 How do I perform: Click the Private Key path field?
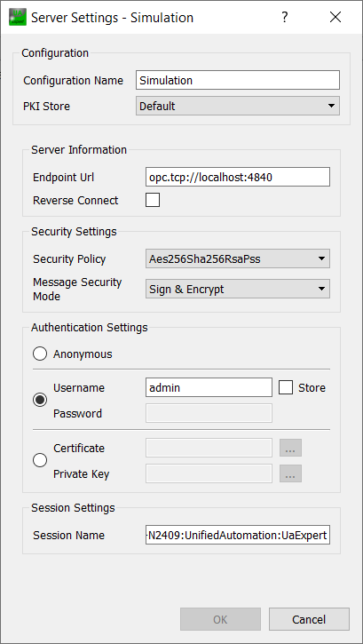209,473
